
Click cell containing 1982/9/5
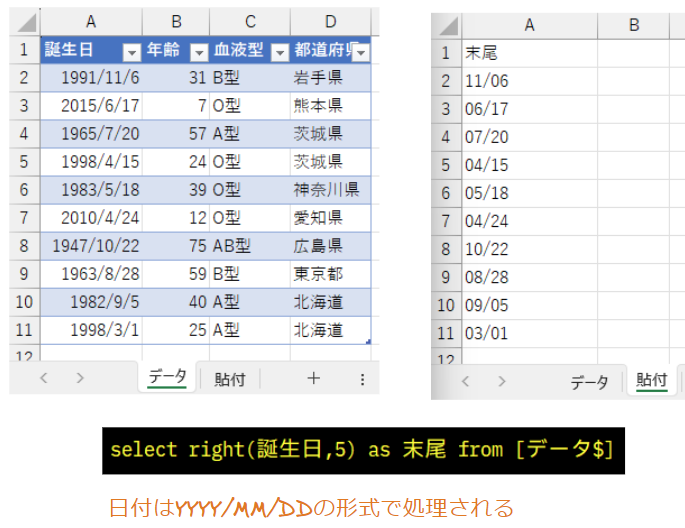point(91,302)
